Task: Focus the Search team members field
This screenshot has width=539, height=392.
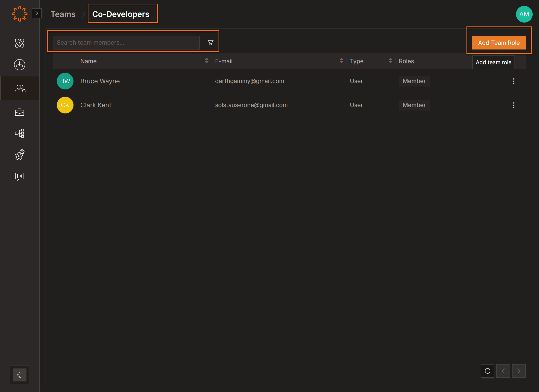Action: point(126,43)
